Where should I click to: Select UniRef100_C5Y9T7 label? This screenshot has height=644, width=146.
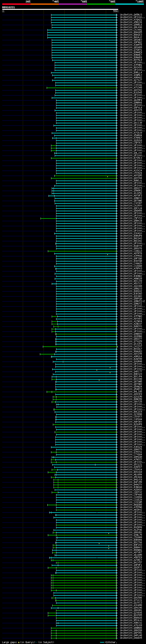(131, 417)
